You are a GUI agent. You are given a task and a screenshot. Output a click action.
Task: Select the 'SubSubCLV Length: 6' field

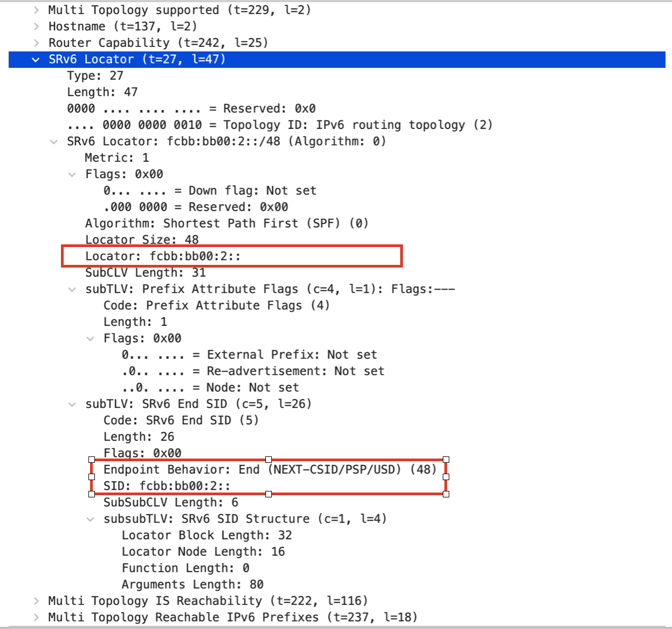(x=171, y=502)
